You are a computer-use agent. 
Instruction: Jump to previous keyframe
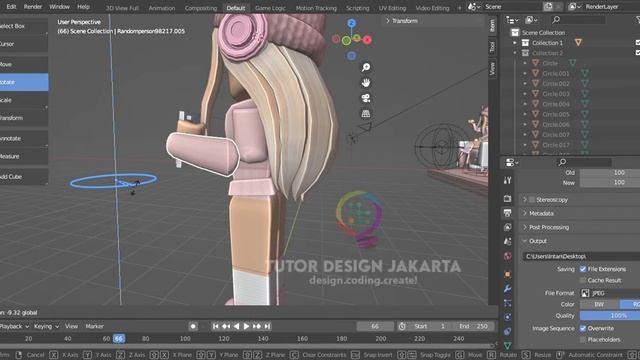pyautogui.click(x=226, y=326)
